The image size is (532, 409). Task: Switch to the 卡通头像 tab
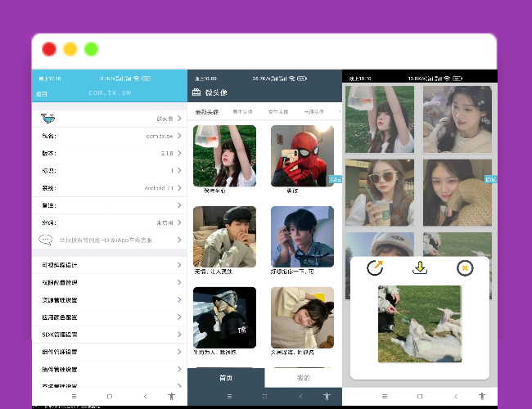coord(313,111)
